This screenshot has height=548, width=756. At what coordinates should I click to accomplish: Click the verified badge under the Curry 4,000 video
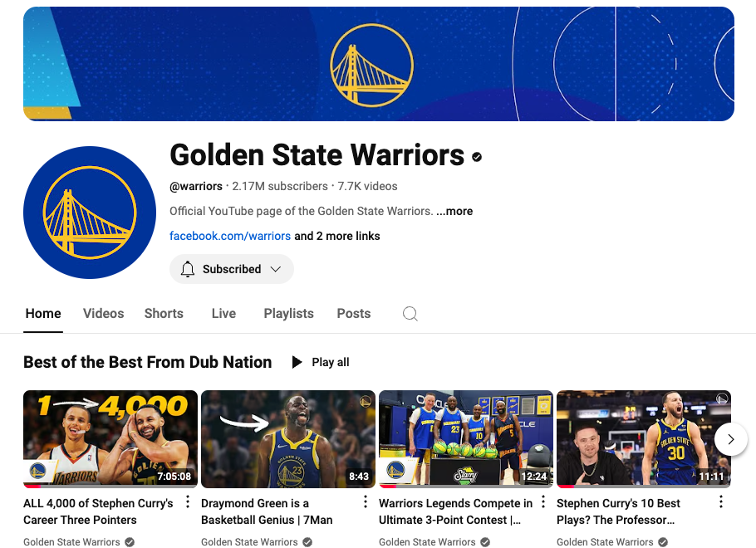click(130, 542)
